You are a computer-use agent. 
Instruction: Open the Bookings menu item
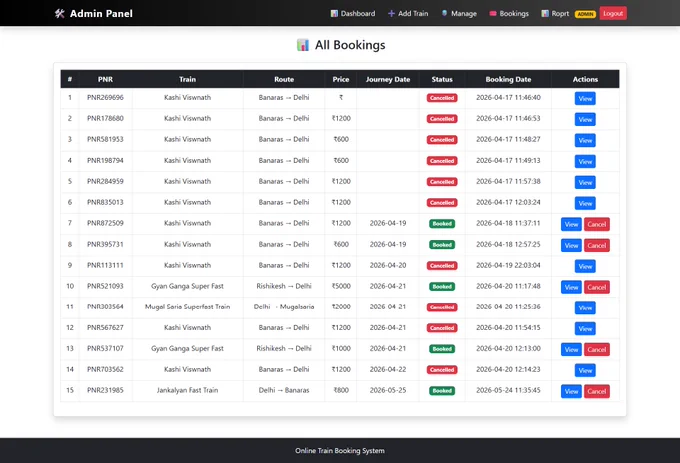pos(509,13)
